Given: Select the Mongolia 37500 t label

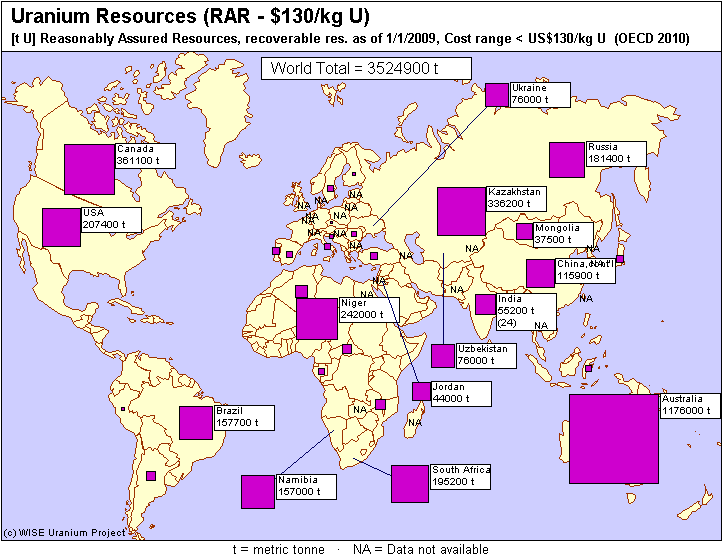Looking at the screenshot, I should tap(556, 234).
